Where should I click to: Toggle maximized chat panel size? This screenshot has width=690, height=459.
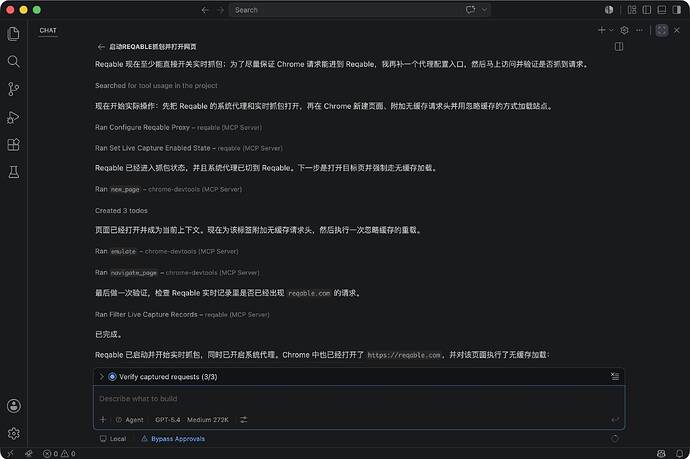click(662, 30)
